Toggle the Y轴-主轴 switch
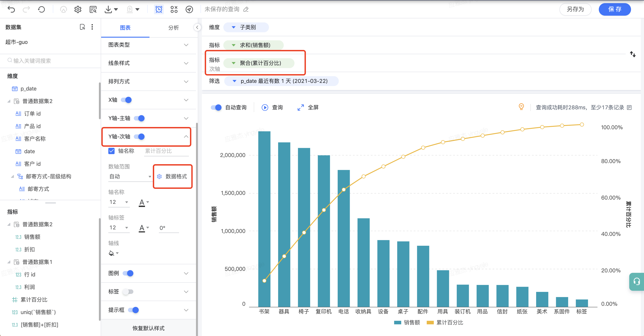This screenshot has height=336, width=644. pos(139,118)
